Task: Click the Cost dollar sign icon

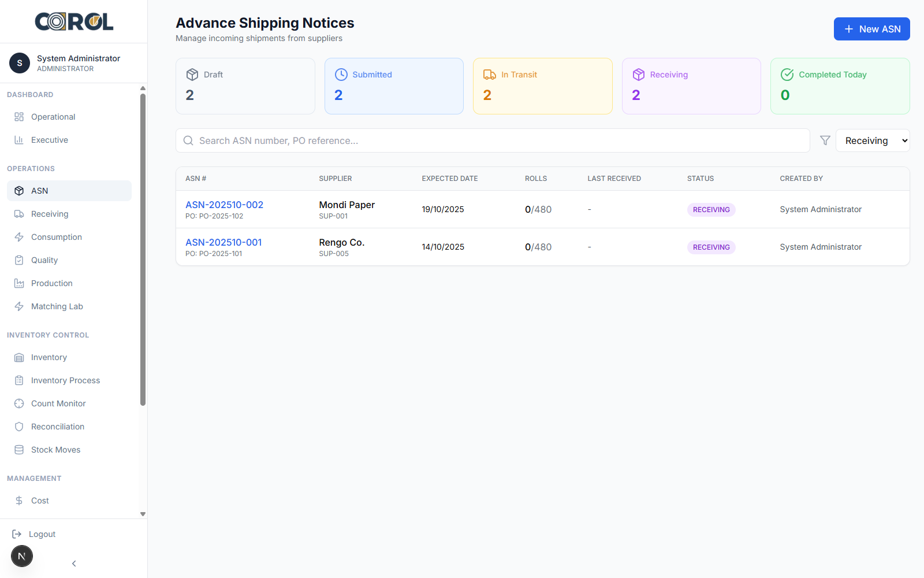Action: point(19,501)
